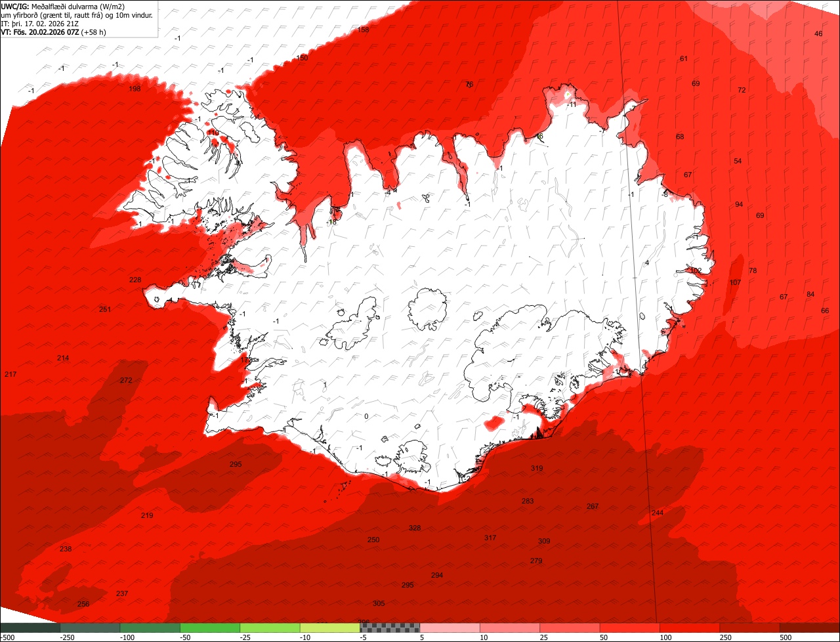The image size is (840, 642).
Task: Click the map value 214
Action: coord(63,358)
